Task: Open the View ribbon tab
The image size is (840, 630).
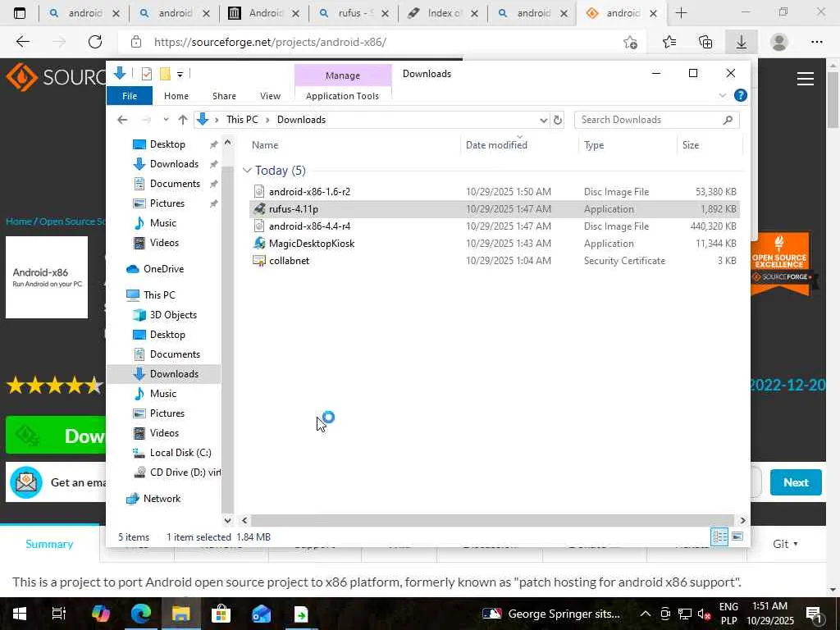Action: [270, 96]
